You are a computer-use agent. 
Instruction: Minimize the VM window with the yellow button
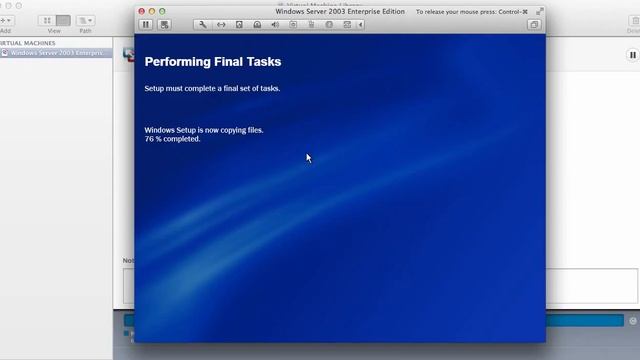click(x=152, y=11)
